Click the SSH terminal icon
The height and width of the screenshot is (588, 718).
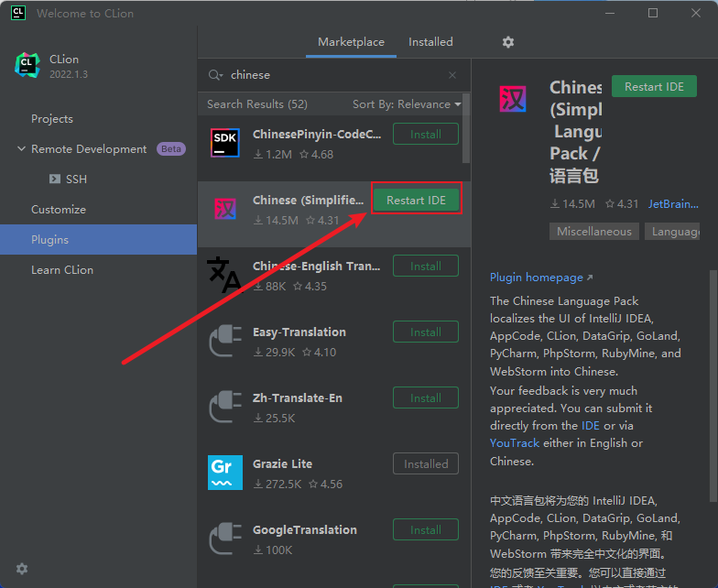[55, 179]
